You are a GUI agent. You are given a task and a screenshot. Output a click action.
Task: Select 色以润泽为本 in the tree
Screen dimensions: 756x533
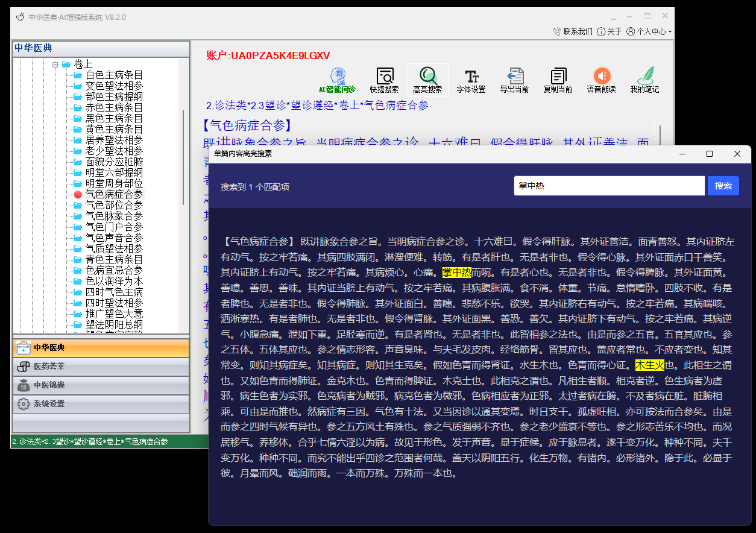(114, 281)
